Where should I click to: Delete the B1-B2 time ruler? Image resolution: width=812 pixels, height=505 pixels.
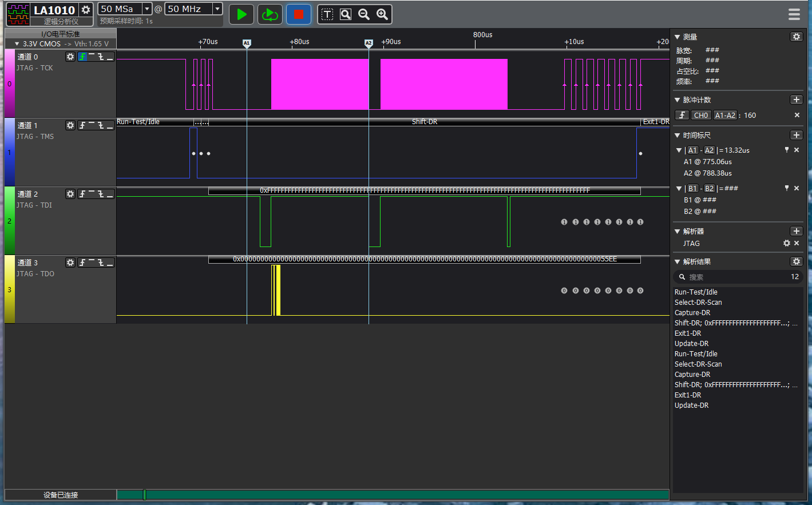coord(797,188)
